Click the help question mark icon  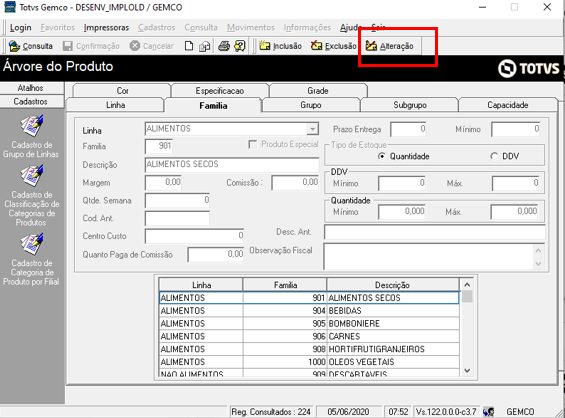[240, 46]
